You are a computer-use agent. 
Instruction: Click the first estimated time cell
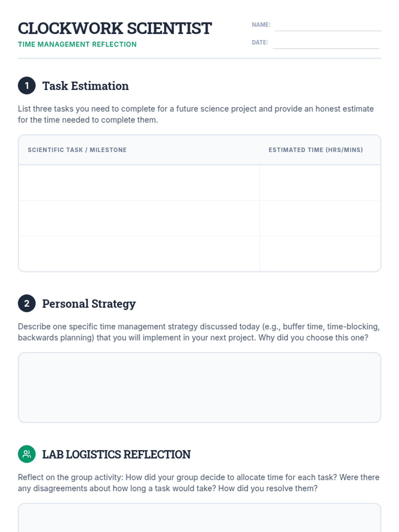[x=320, y=183]
